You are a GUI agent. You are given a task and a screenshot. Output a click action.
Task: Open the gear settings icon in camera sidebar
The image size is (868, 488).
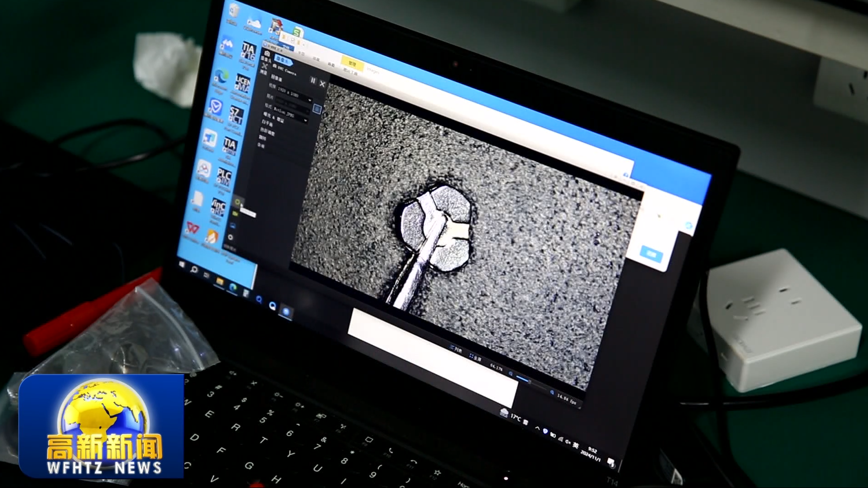(230, 237)
